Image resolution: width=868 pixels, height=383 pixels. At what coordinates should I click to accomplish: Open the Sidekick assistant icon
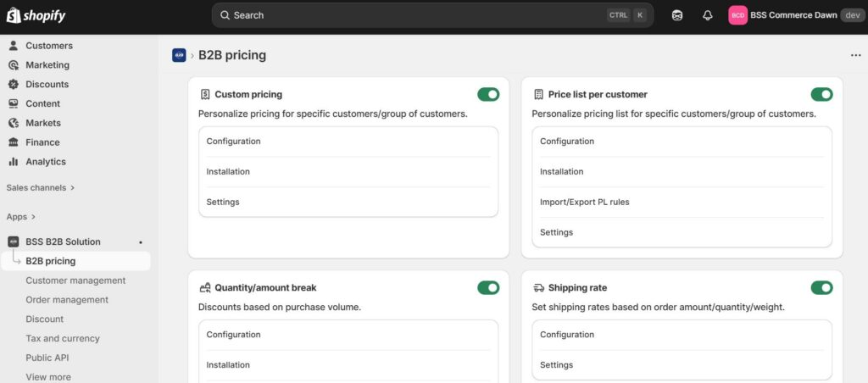pyautogui.click(x=677, y=15)
